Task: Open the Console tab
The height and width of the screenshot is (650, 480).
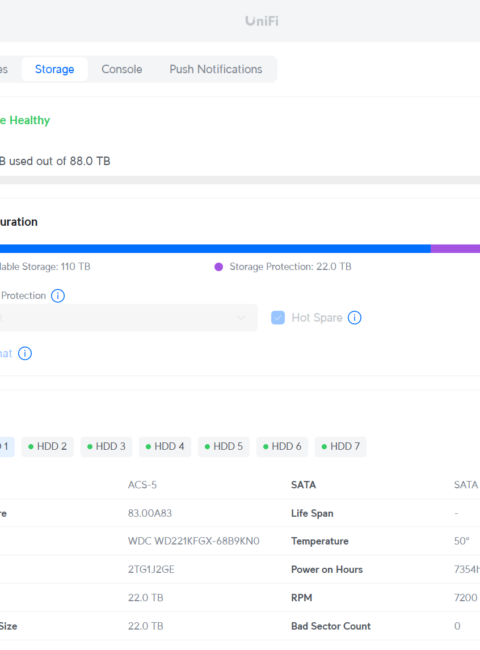Action: [x=122, y=69]
